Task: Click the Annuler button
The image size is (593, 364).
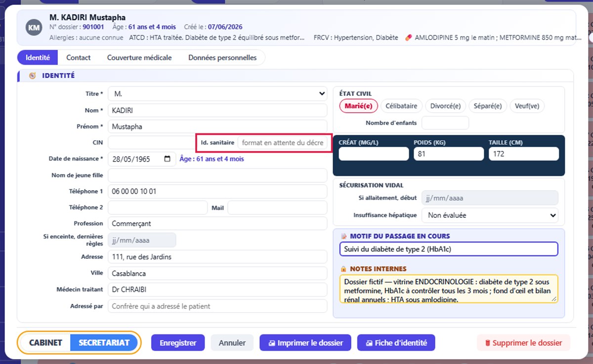Action: pos(232,343)
